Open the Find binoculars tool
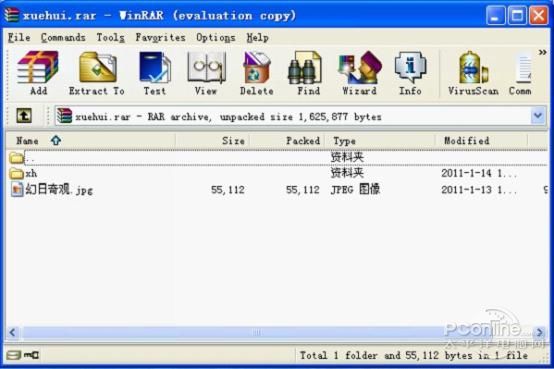 [308, 73]
